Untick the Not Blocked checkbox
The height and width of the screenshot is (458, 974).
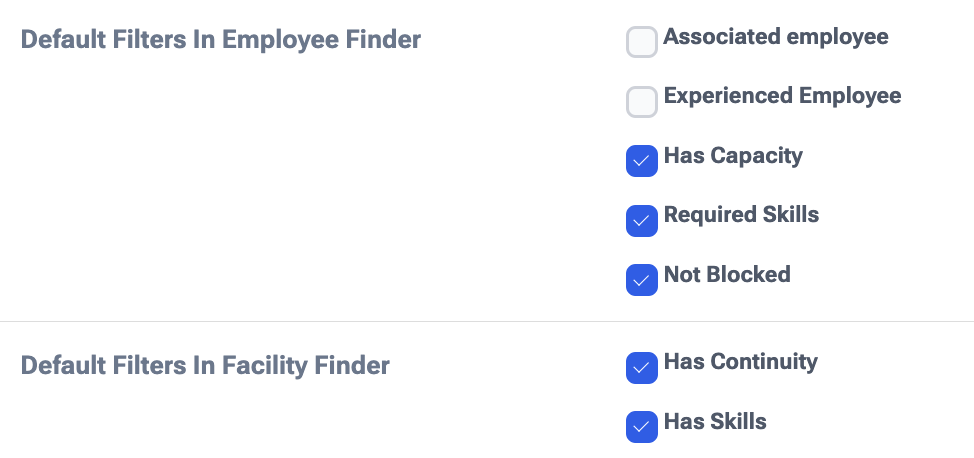click(641, 280)
